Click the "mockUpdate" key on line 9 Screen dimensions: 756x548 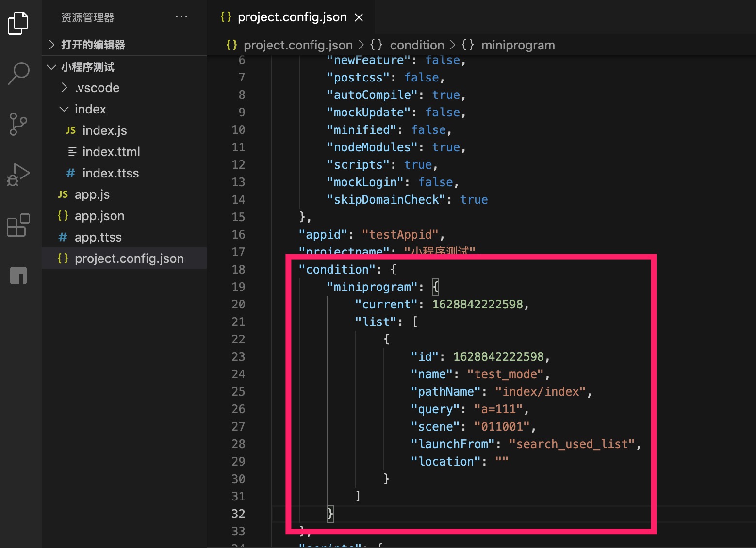coord(369,113)
